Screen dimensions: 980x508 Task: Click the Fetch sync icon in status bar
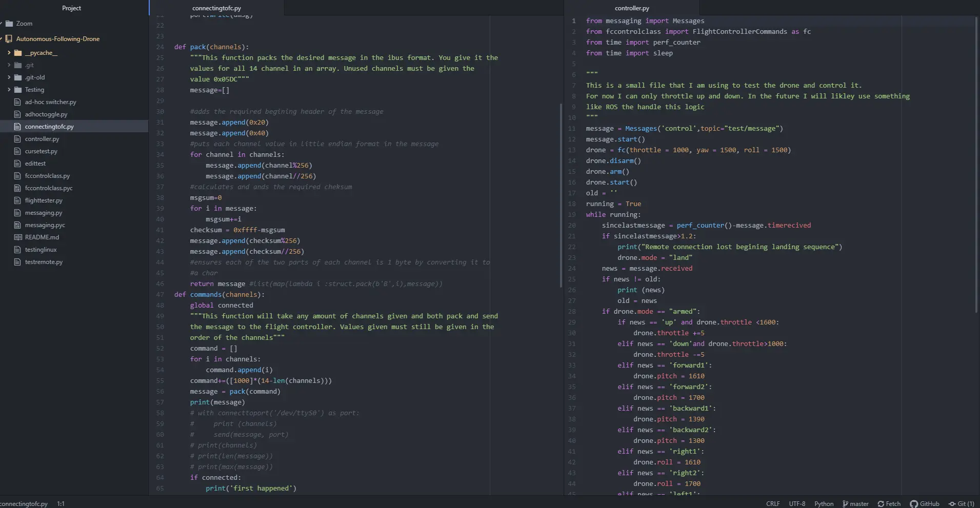[881, 504]
